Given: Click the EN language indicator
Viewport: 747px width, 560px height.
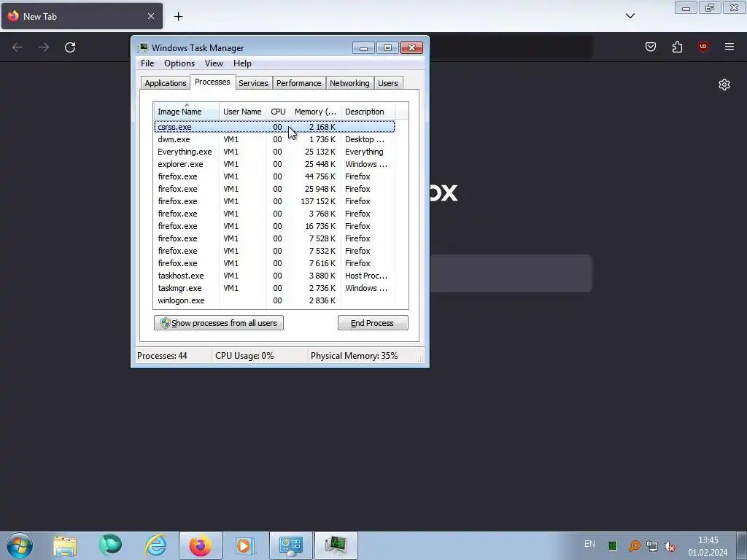Looking at the screenshot, I should (589, 544).
